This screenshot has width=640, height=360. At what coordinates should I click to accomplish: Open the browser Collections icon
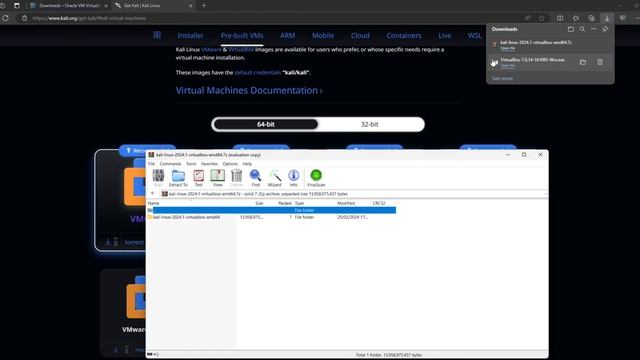click(591, 18)
